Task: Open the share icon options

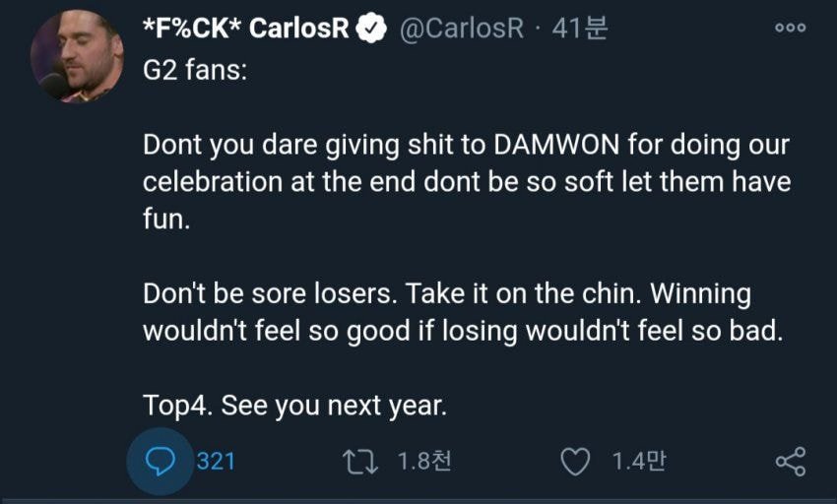Action: pos(790,461)
